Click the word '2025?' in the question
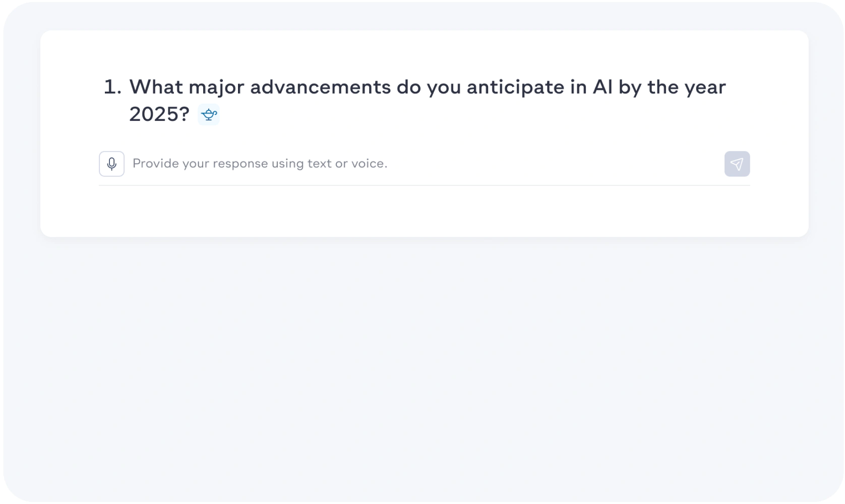This screenshot has height=504, width=845. point(159,114)
